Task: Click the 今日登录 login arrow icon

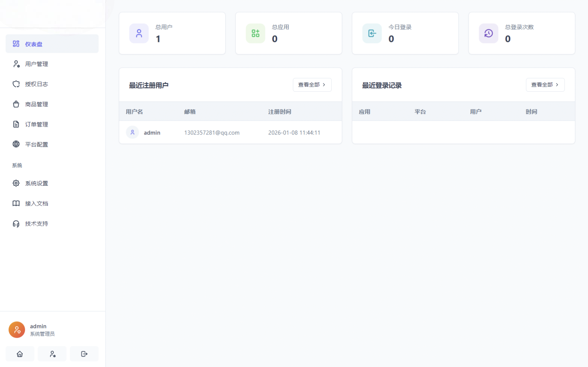Action: pyautogui.click(x=372, y=33)
